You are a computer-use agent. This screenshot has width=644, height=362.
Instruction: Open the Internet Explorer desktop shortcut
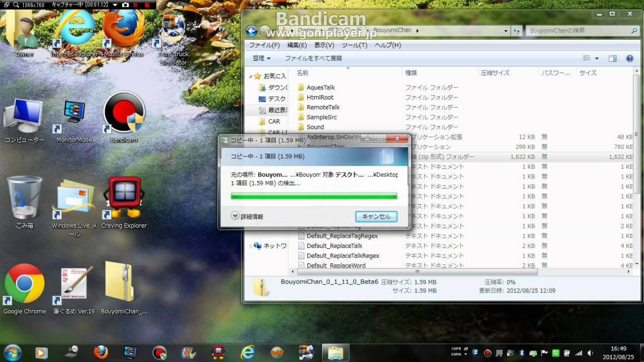75,33
